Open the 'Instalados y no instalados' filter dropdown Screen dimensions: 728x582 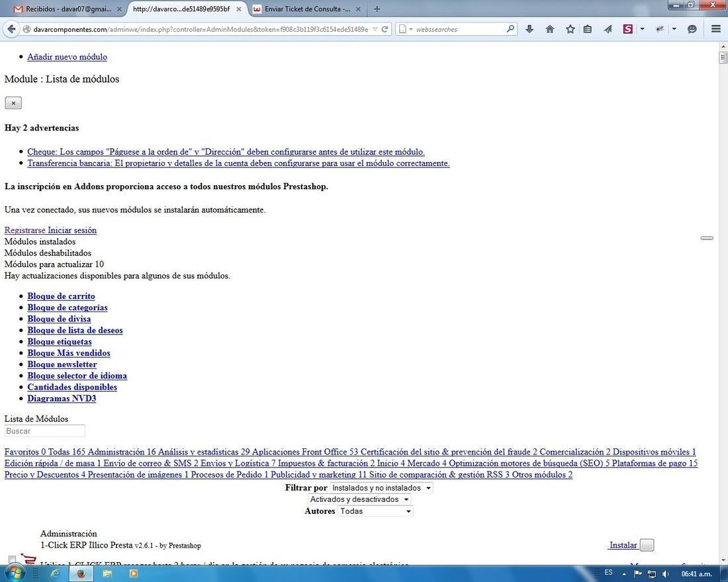coord(381,488)
